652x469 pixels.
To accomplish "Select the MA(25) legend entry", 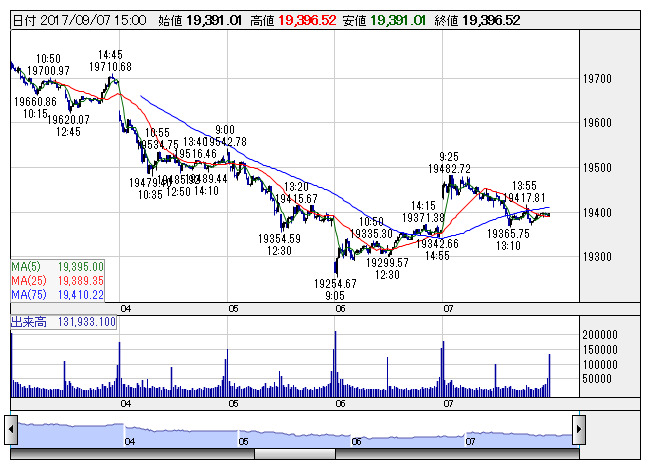I will point(57,281).
